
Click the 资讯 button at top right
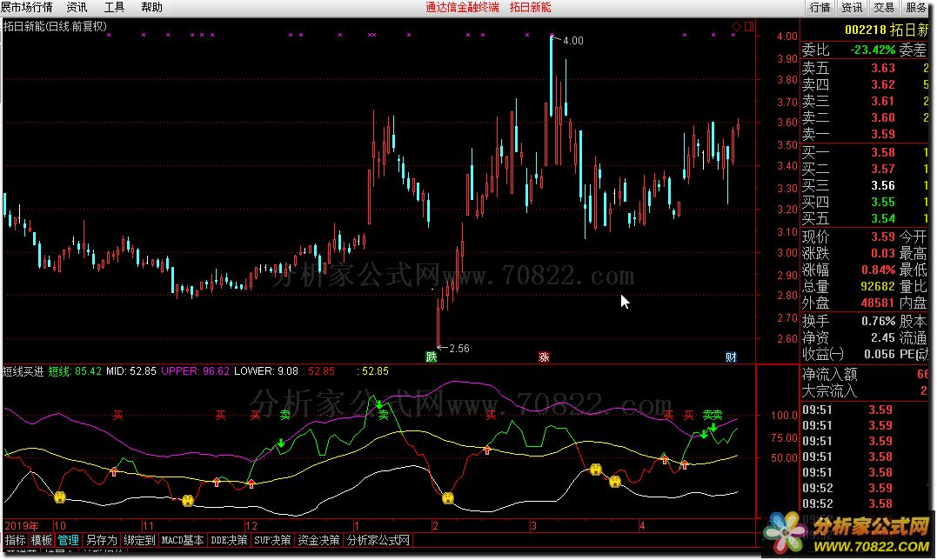(852, 7)
